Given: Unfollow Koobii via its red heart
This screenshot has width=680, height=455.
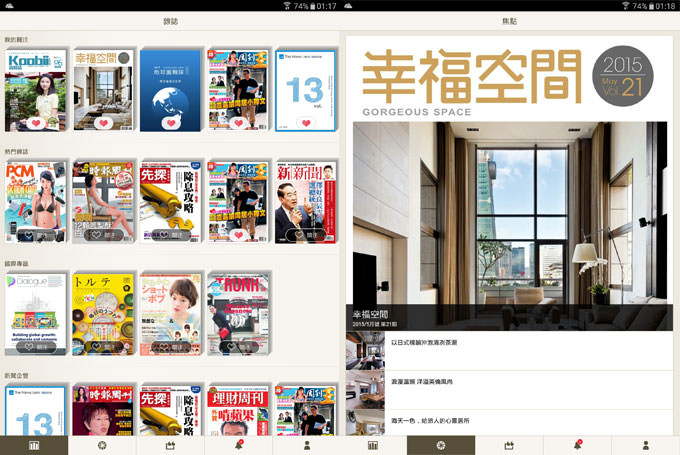Looking at the screenshot, I should (36, 123).
